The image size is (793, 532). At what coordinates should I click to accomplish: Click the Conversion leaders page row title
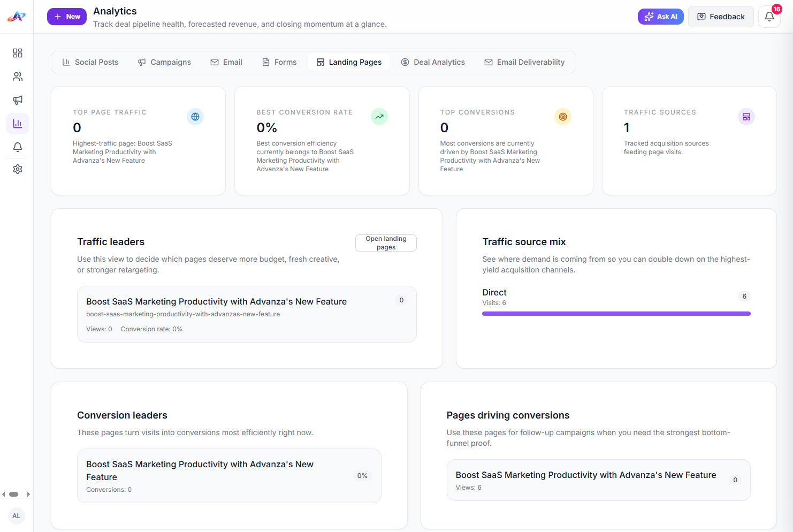point(200,470)
